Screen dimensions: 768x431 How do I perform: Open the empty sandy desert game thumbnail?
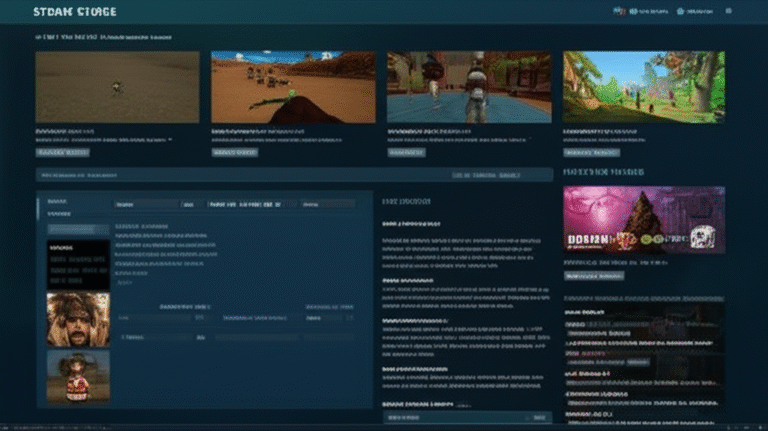point(117,87)
